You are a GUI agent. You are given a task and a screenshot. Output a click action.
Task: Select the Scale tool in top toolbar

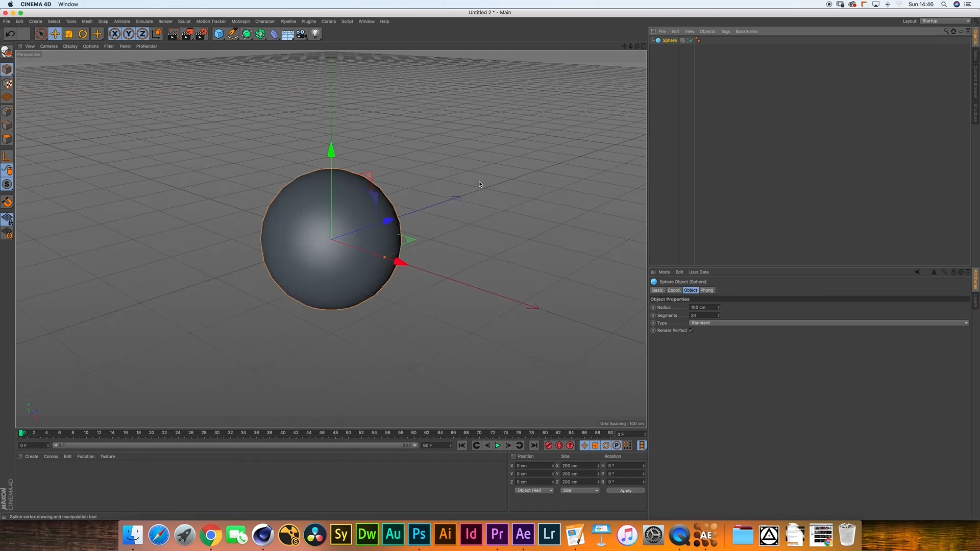pyautogui.click(x=69, y=34)
